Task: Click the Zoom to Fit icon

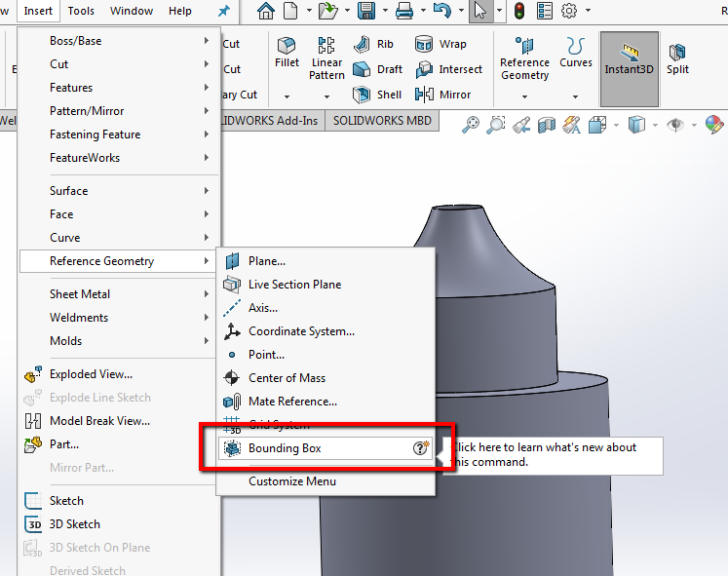Action: click(x=471, y=125)
